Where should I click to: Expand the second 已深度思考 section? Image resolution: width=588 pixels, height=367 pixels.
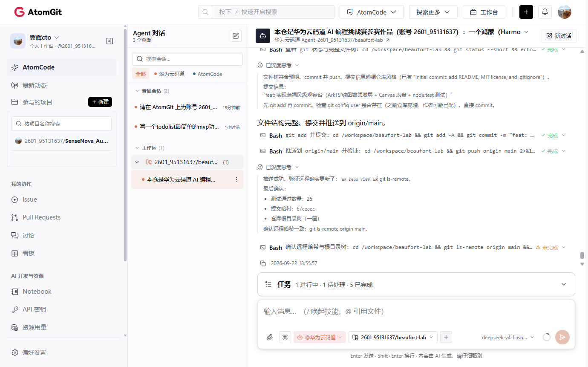278,167
